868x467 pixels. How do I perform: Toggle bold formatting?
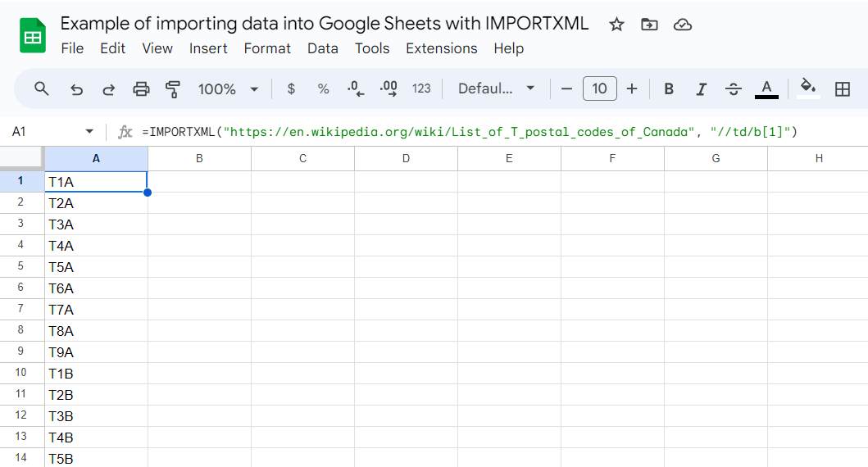coord(669,88)
